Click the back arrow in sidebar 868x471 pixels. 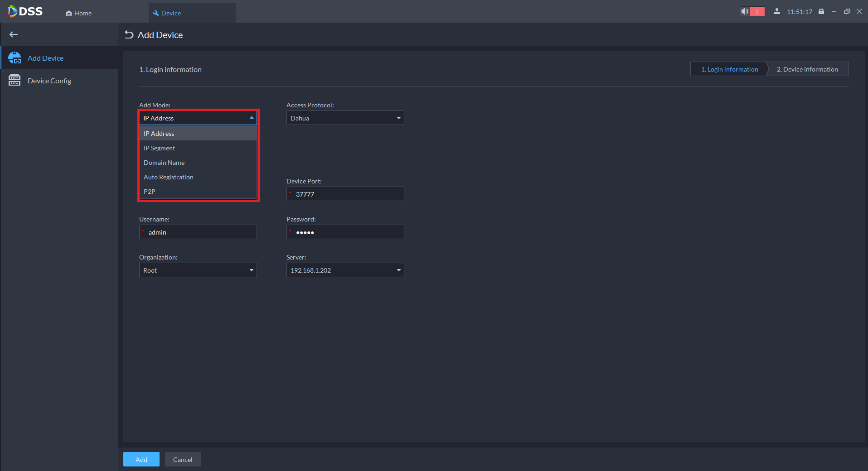point(14,34)
